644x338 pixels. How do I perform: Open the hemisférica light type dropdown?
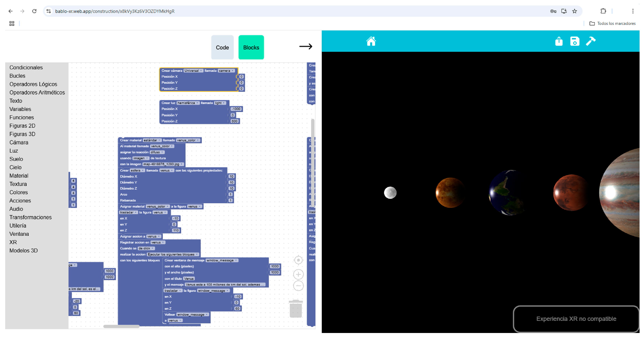point(188,103)
